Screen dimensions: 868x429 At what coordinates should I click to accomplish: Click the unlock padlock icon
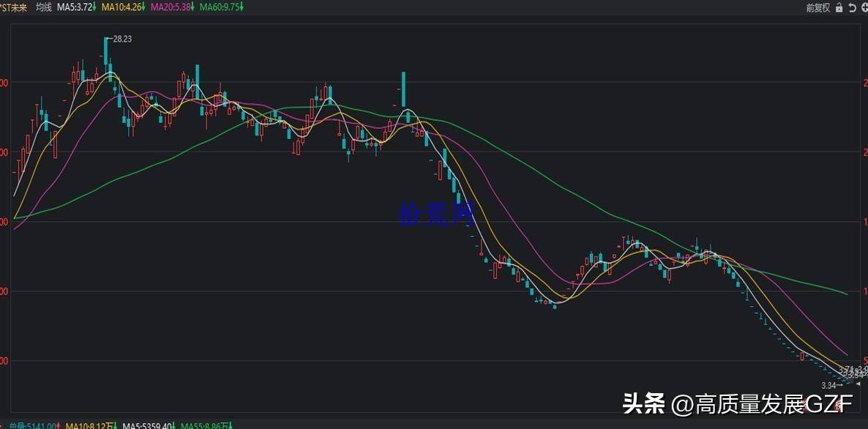pyautogui.click(x=839, y=7)
